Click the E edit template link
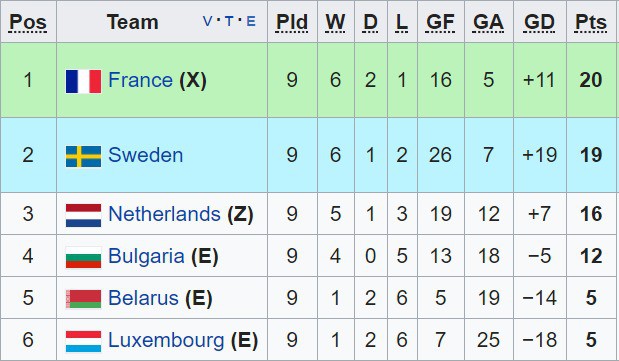Viewport: 619px width, 361px height. pyautogui.click(x=251, y=21)
